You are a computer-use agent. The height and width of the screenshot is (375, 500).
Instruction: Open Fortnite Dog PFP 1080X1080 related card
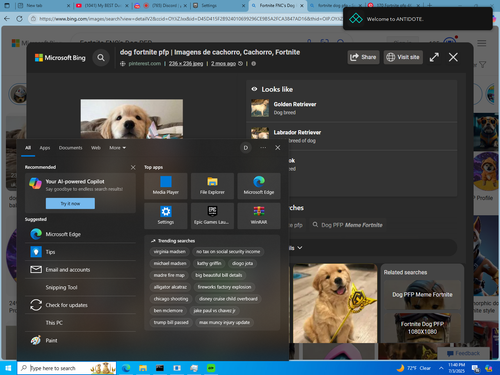pos(422,328)
